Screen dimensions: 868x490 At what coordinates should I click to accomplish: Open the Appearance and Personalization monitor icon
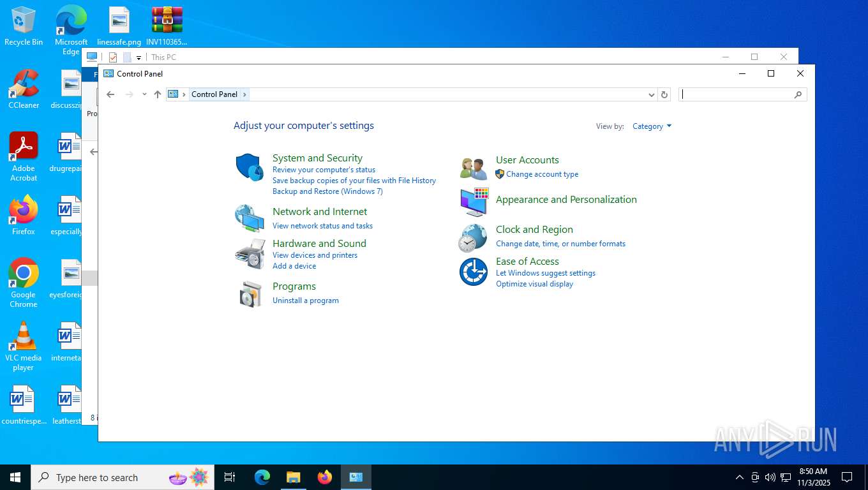474,202
